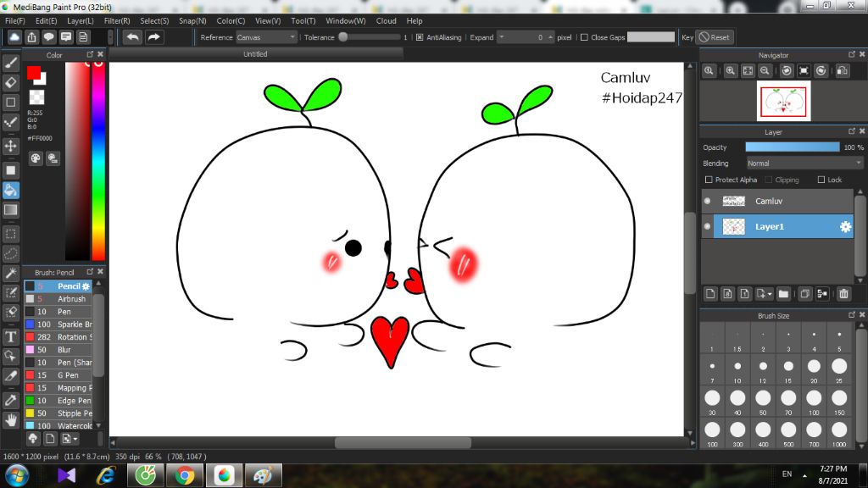Open brush panel add dropdown arrow
Viewport: 868px width, 488px height.
tap(75, 439)
